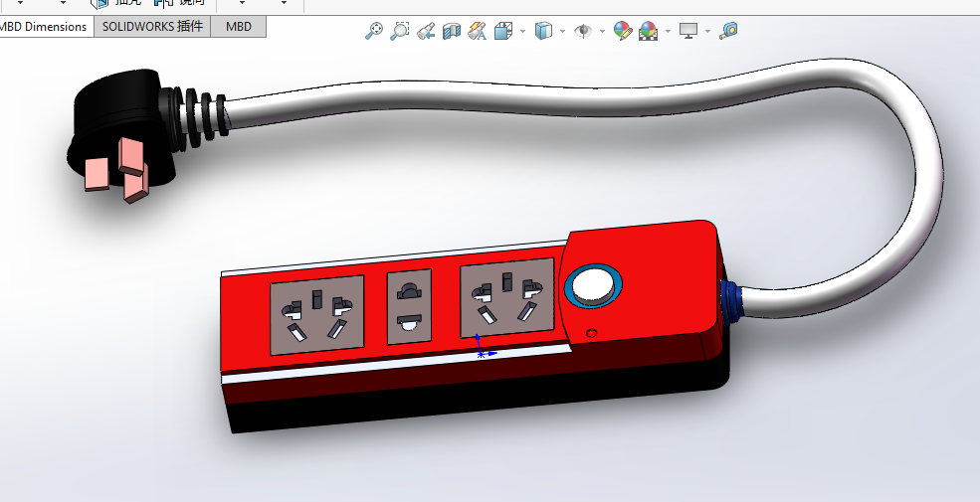Screen dimensions: 980x502
Task: Toggle the Hide/Show Items eye icon
Action: tap(583, 31)
